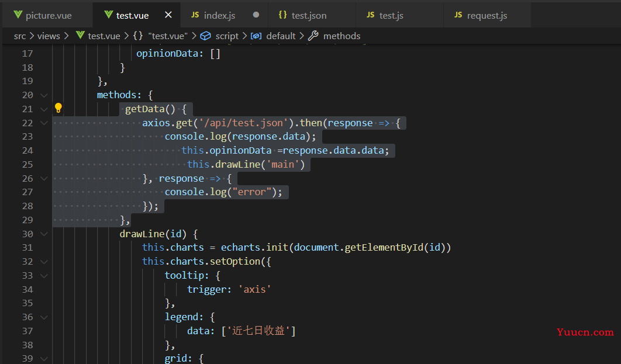The image size is (621, 364).
Task: Click the JS icon on index.js tab
Action: [195, 15]
